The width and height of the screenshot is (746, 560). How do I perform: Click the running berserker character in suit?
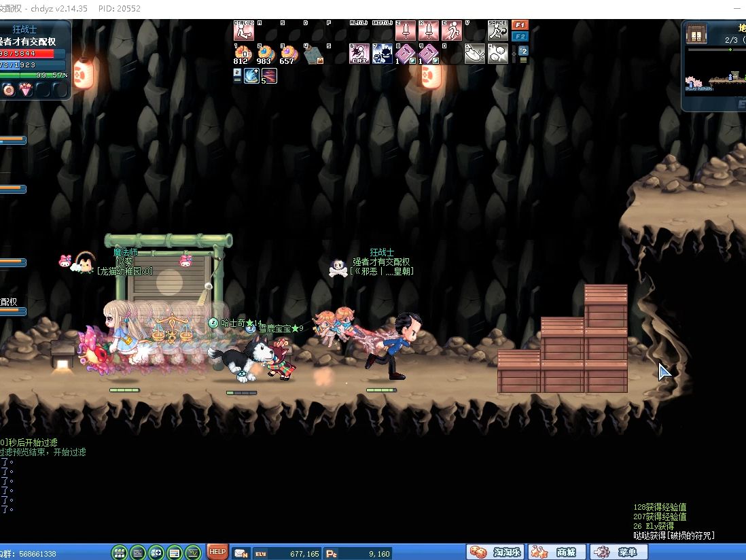coord(394,347)
